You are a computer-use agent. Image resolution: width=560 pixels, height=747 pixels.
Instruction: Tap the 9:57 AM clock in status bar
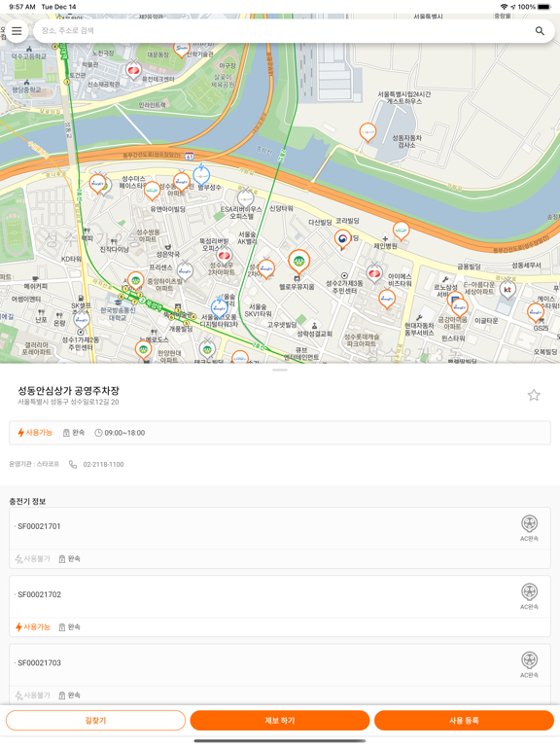point(22,7)
